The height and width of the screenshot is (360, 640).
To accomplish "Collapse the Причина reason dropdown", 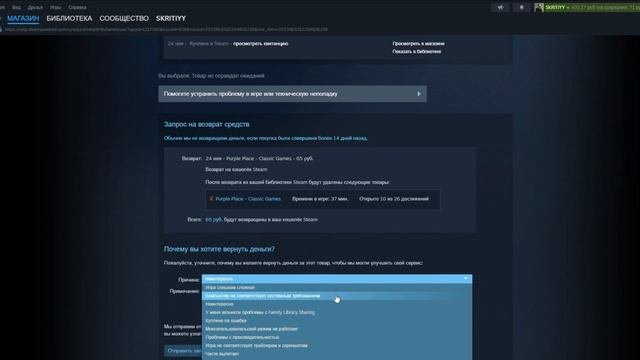I will click(337, 279).
